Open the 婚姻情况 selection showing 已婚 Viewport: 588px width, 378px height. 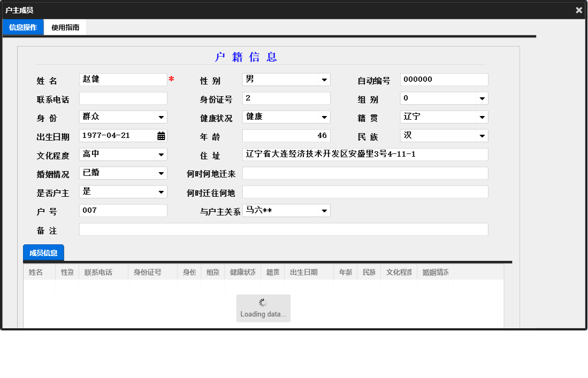123,173
